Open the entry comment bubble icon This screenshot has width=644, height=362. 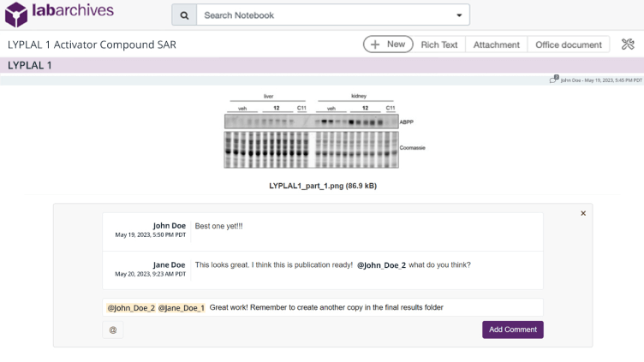(554, 80)
